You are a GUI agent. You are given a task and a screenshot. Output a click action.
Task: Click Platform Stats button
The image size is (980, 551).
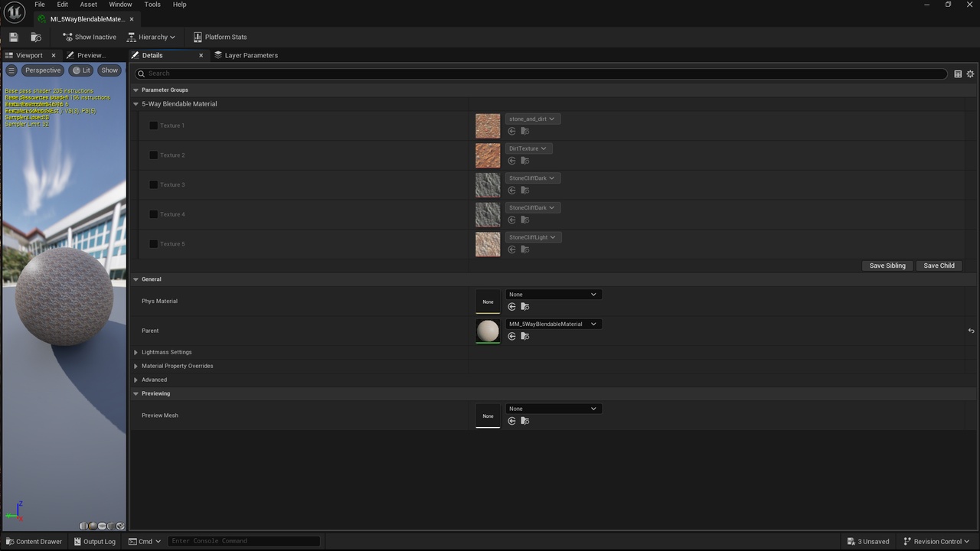point(220,37)
